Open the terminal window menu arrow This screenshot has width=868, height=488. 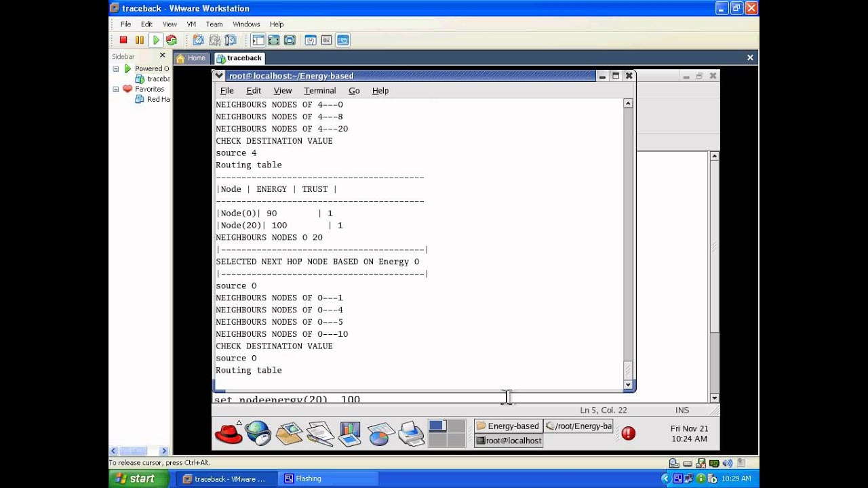[219, 76]
